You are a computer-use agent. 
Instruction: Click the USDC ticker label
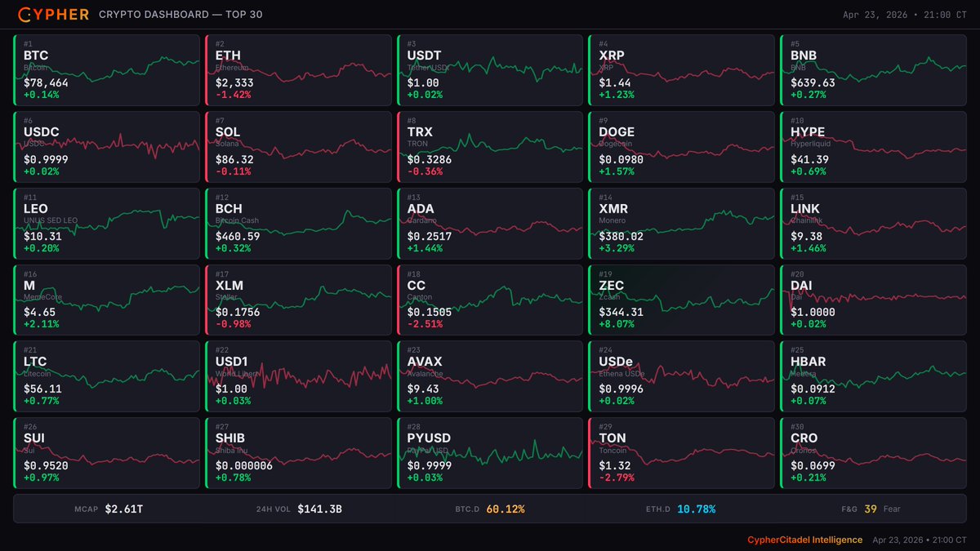41,132
